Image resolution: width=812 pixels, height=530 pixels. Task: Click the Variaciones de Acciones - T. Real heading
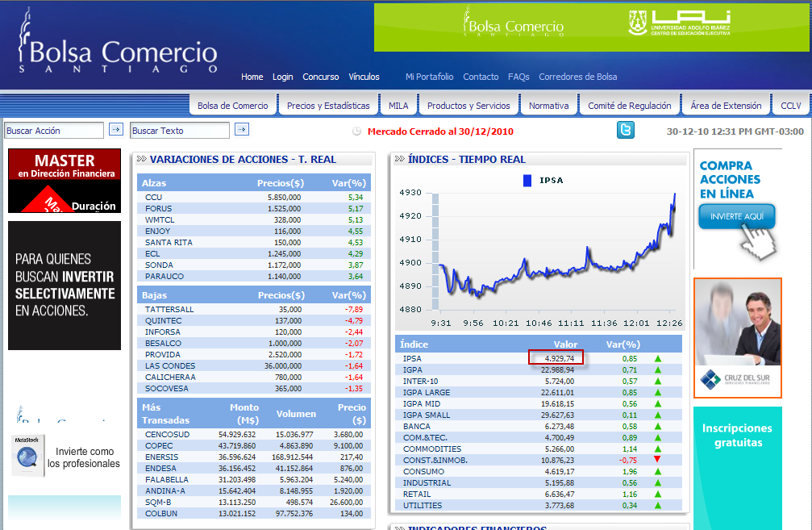click(243, 160)
